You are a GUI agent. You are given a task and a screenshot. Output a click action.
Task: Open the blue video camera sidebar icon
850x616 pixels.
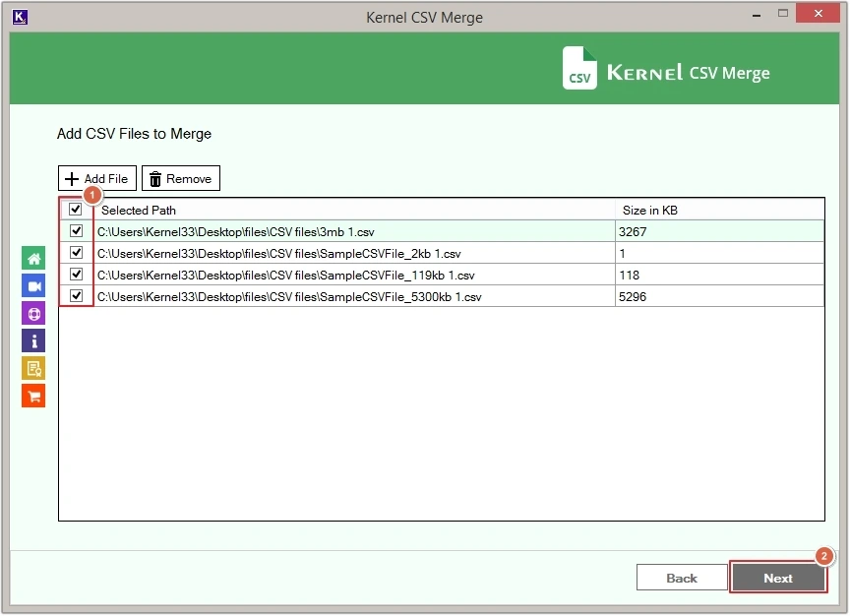(x=33, y=285)
